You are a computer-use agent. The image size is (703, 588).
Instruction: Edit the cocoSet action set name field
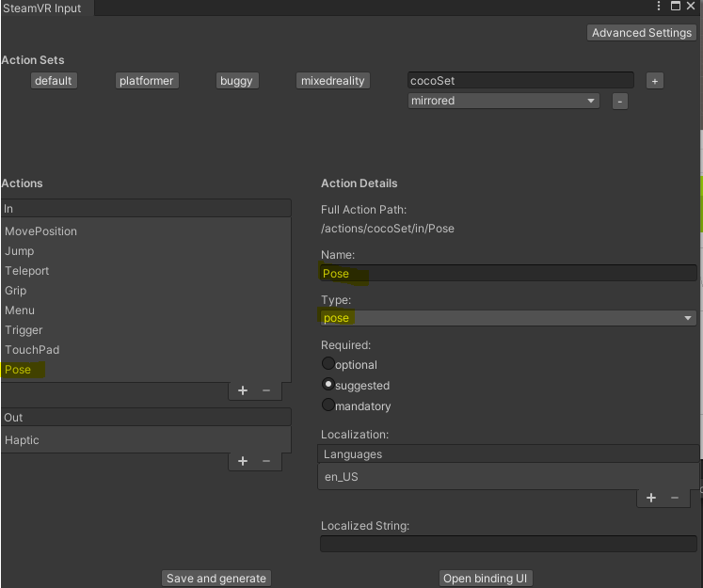point(520,81)
